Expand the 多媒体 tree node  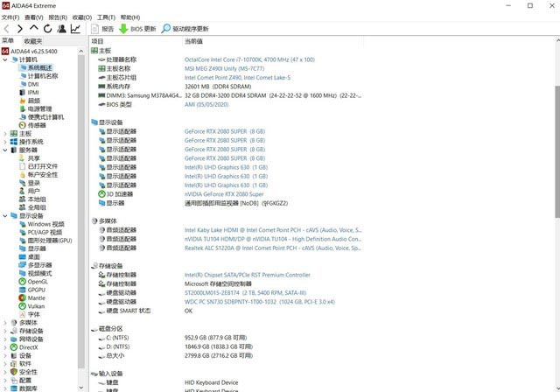(5, 322)
